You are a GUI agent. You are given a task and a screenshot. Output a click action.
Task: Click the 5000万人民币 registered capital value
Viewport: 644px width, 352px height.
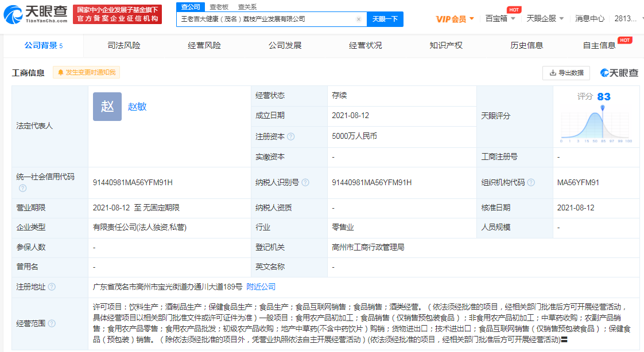[355, 136]
